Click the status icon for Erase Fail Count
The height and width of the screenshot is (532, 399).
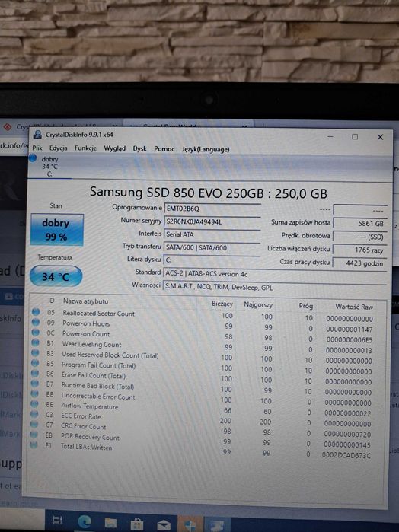(x=34, y=374)
